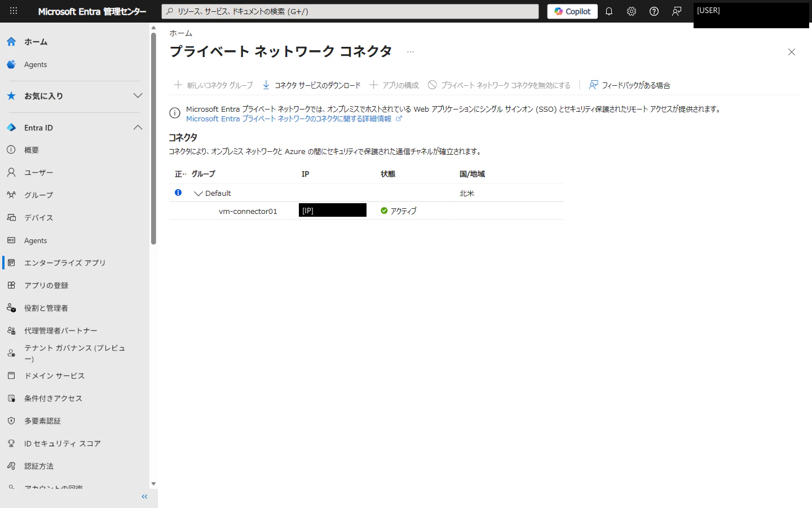Open ユーザー users icon

tap(11, 172)
